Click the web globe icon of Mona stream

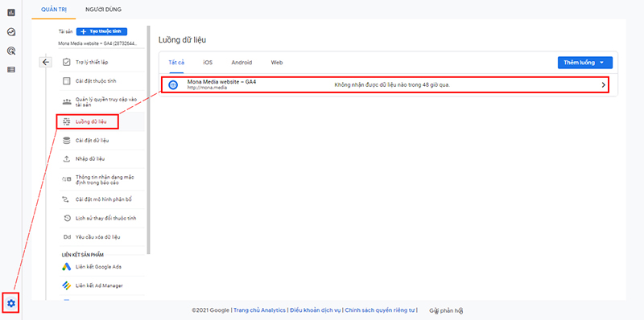(x=173, y=85)
